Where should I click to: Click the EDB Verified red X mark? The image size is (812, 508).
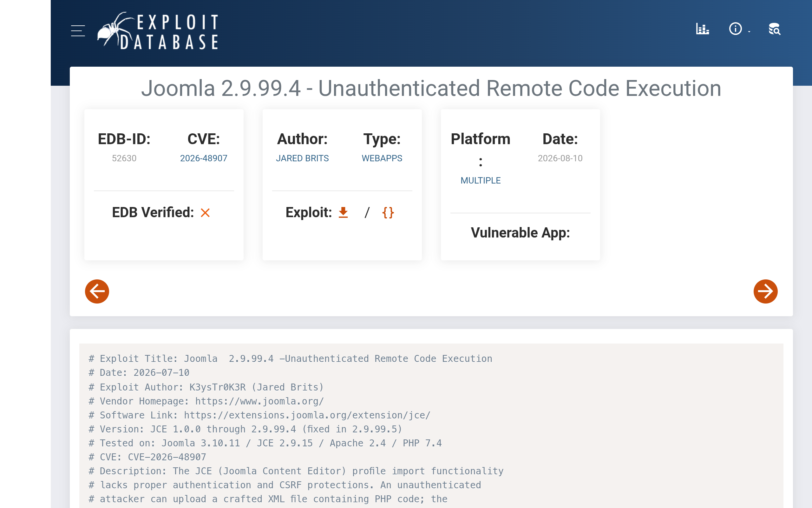[x=205, y=213]
